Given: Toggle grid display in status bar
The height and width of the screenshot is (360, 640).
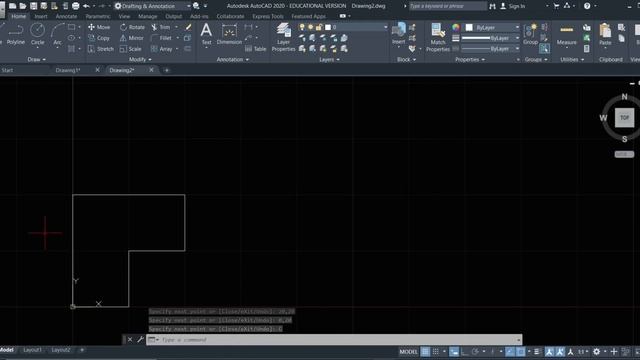Looking at the screenshot, I should [x=425, y=351].
